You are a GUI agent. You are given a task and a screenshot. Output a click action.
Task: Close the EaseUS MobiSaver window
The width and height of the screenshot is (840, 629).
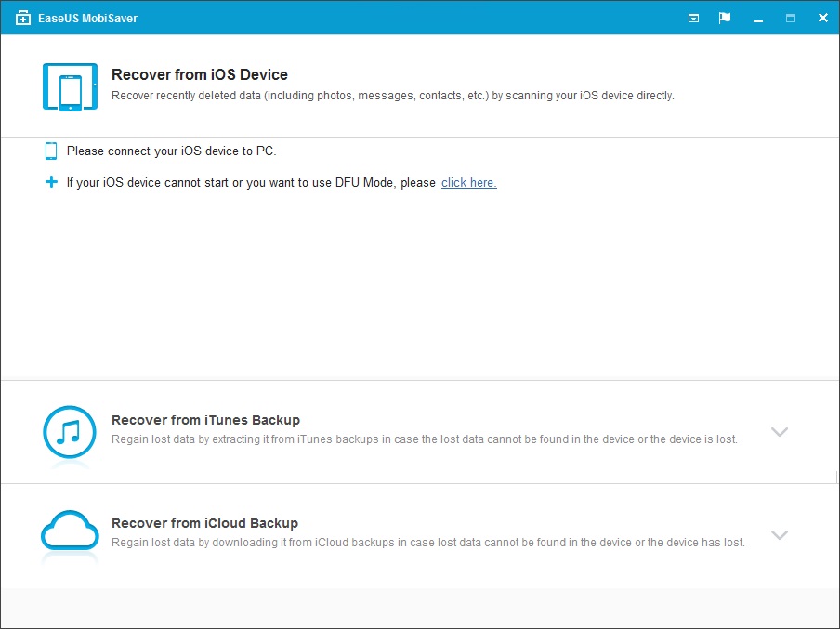pyautogui.click(x=822, y=18)
